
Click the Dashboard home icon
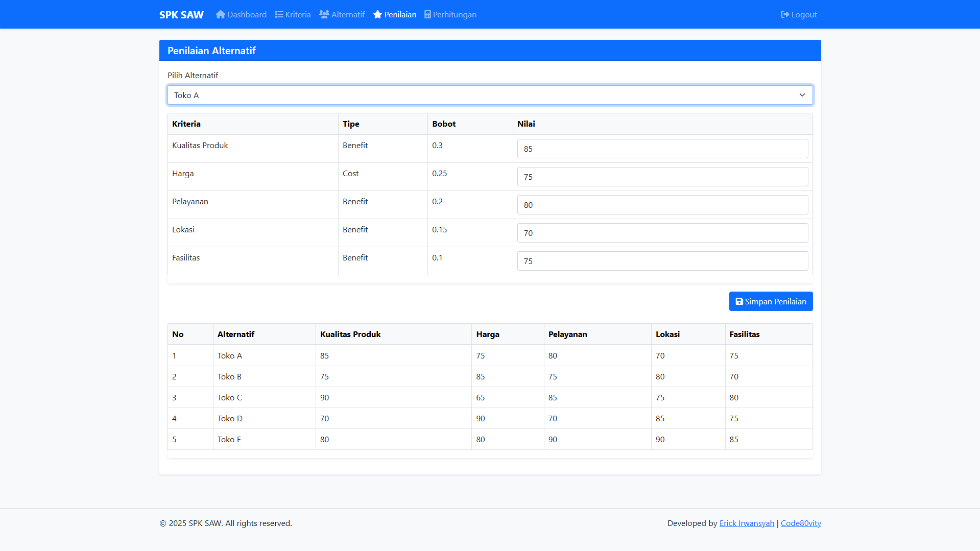220,14
